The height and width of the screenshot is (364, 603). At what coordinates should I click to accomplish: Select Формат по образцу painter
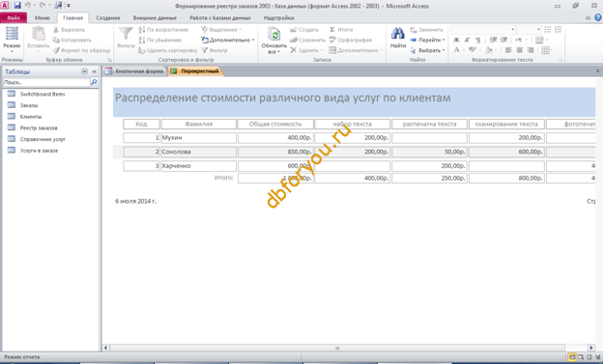pyautogui.click(x=81, y=50)
